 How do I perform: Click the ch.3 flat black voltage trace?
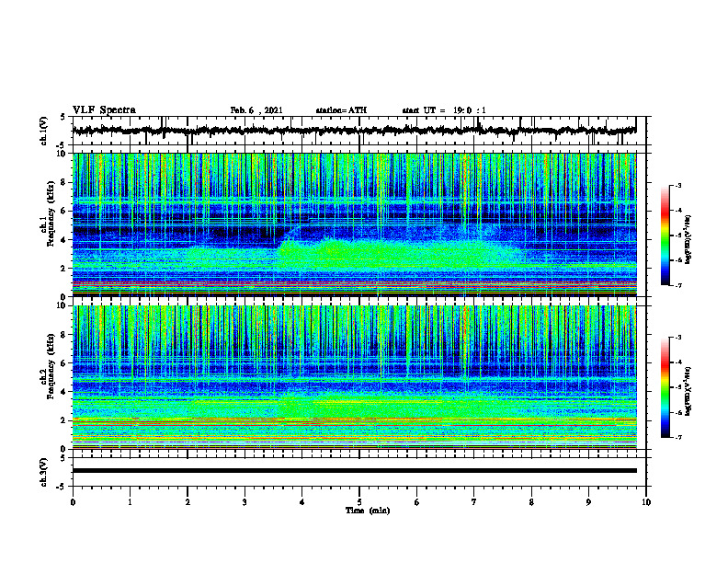[354, 471]
